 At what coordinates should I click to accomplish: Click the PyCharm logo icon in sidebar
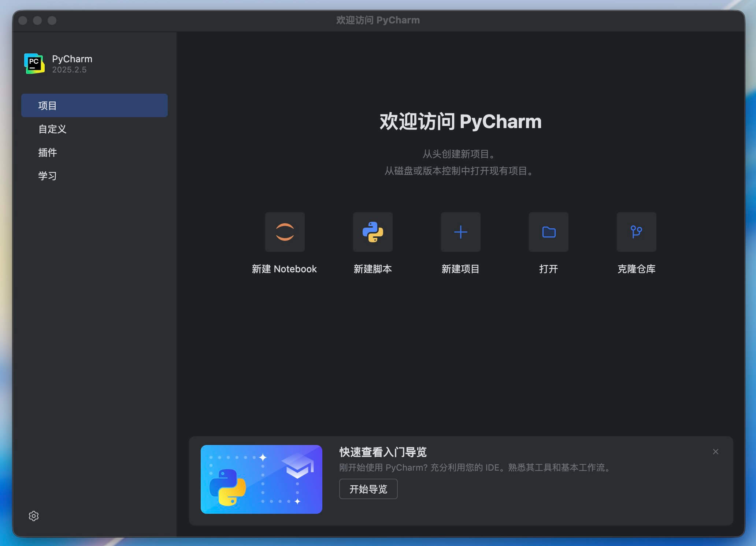(34, 64)
